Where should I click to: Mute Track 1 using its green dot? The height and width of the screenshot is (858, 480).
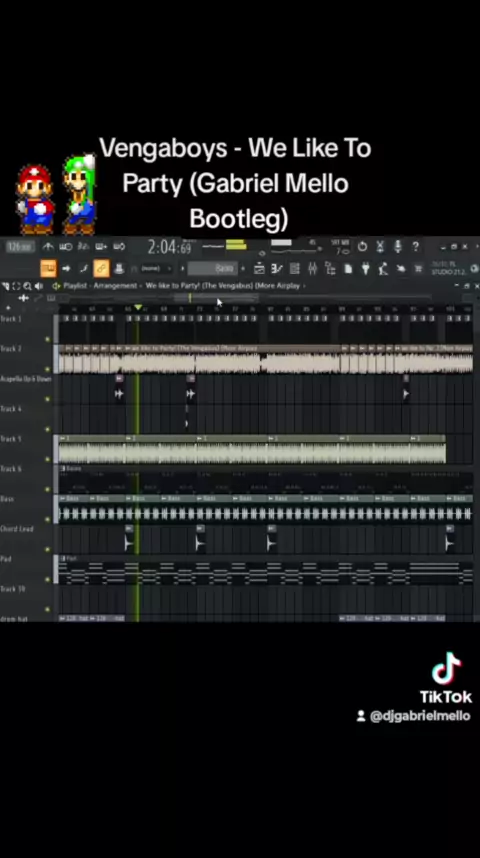[x=47, y=340]
